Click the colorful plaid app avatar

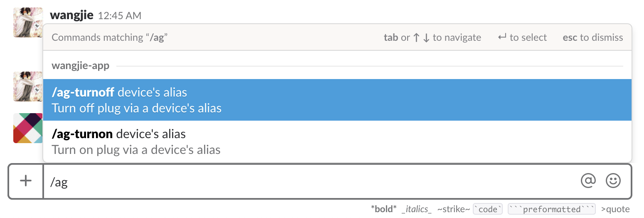pos(28,128)
